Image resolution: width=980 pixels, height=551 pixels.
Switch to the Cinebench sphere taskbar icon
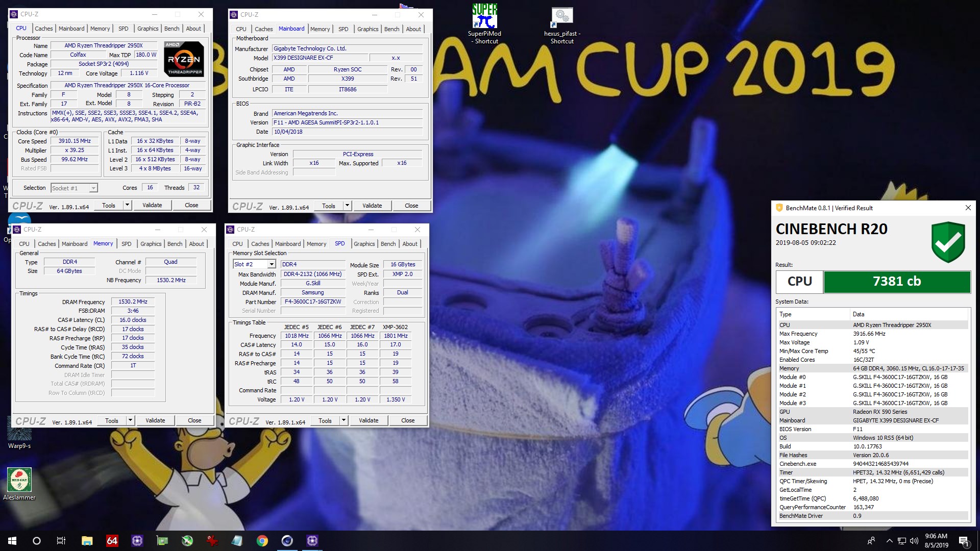coord(287,541)
